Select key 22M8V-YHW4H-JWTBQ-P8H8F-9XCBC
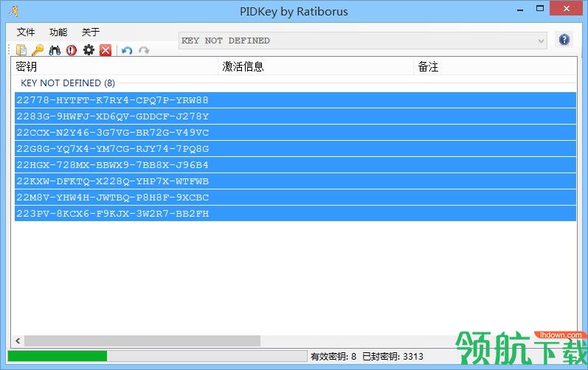This screenshot has height=370, width=588. click(296, 198)
